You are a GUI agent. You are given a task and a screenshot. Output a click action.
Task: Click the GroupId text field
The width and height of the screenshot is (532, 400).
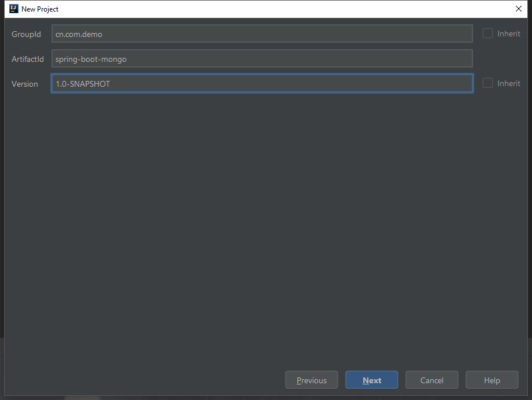pyautogui.click(x=262, y=34)
